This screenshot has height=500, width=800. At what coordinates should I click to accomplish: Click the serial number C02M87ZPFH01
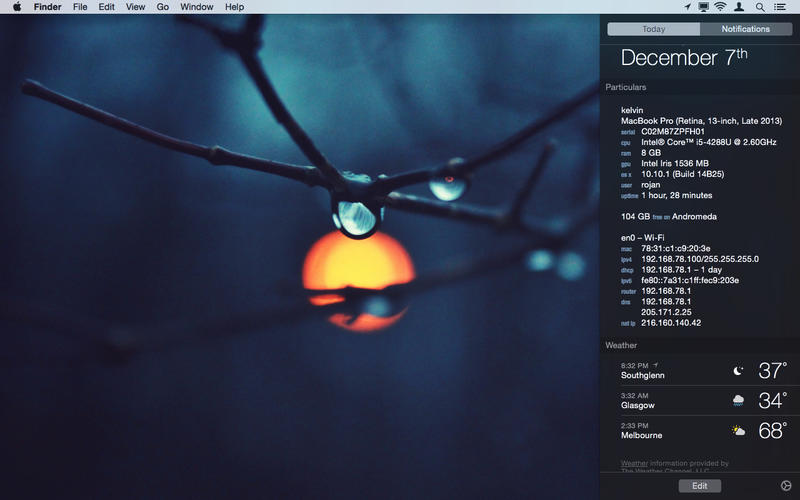coord(672,132)
